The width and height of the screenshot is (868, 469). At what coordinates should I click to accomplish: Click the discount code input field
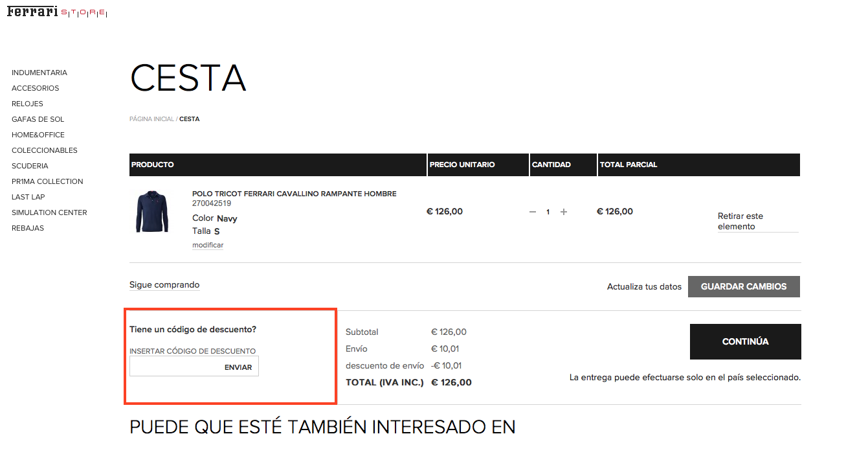tap(175, 366)
